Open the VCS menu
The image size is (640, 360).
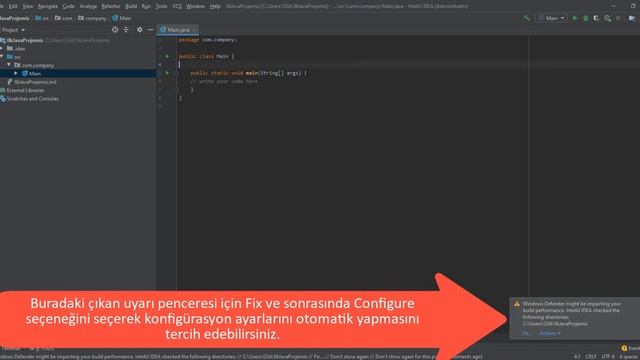click(x=177, y=6)
